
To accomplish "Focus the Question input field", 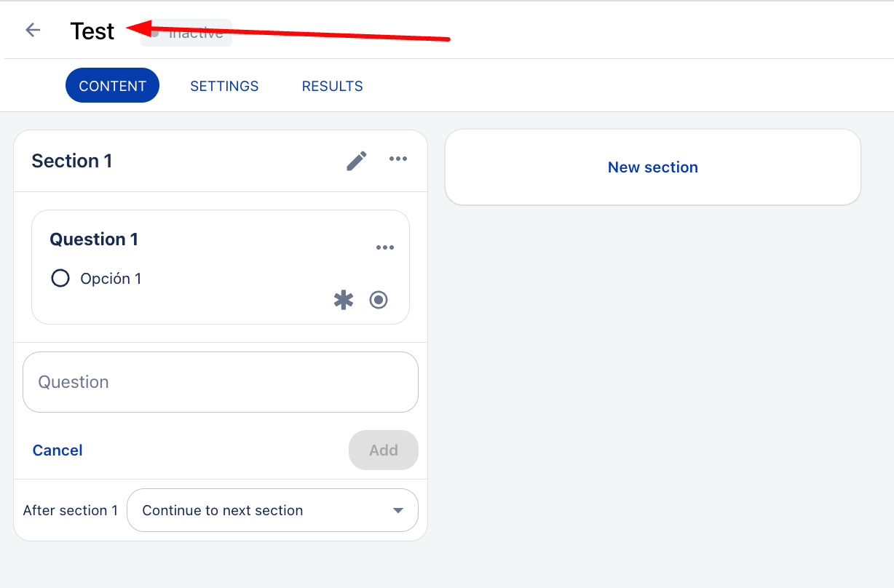I will point(220,382).
